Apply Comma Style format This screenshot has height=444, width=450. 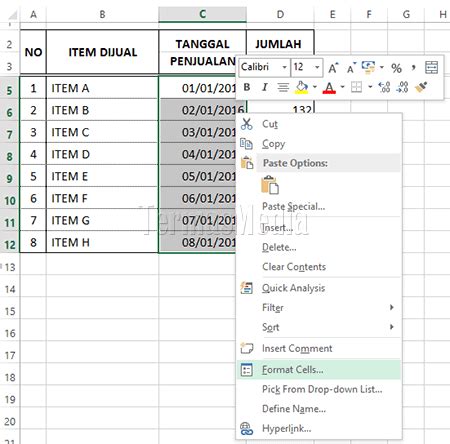[x=414, y=68]
